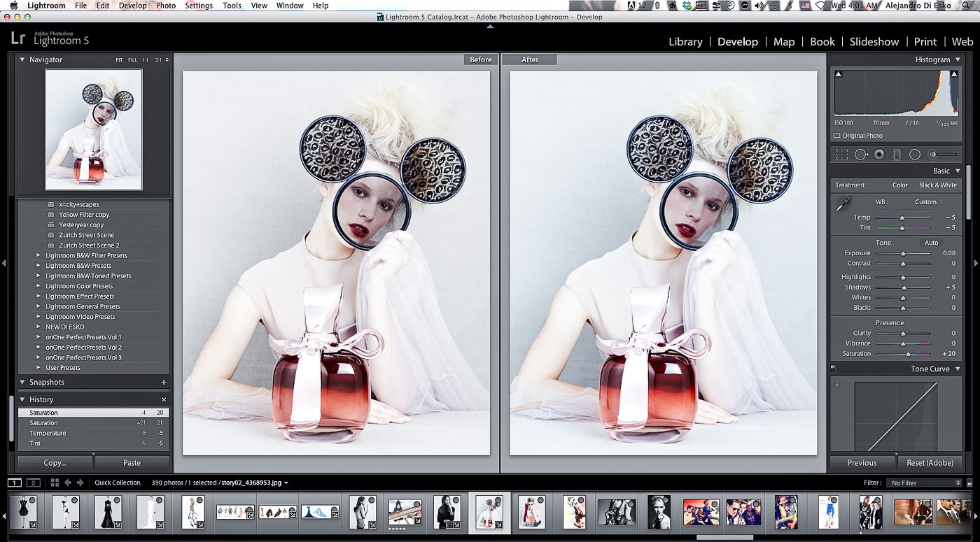This screenshot has height=542, width=980.
Task: Toggle highlight clipping indicator in histogram
Action: click(954, 73)
